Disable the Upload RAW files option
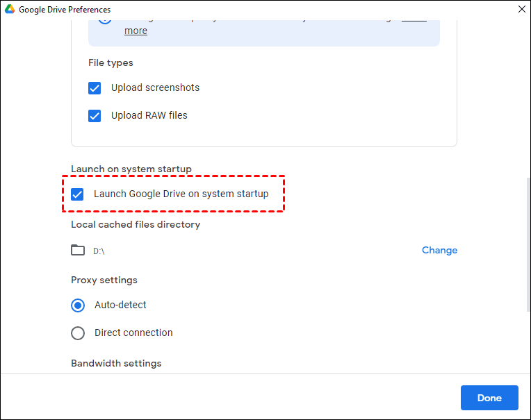The image size is (531, 420). 95,116
